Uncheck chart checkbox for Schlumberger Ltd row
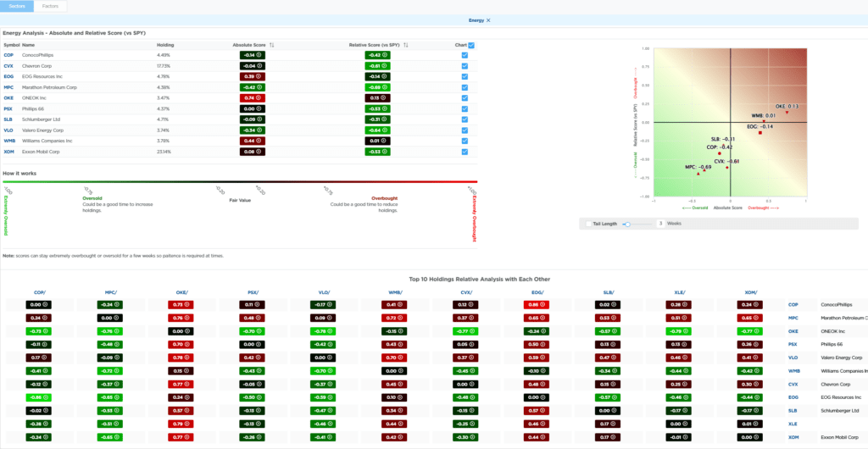The width and height of the screenshot is (868, 449). [x=465, y=119]
